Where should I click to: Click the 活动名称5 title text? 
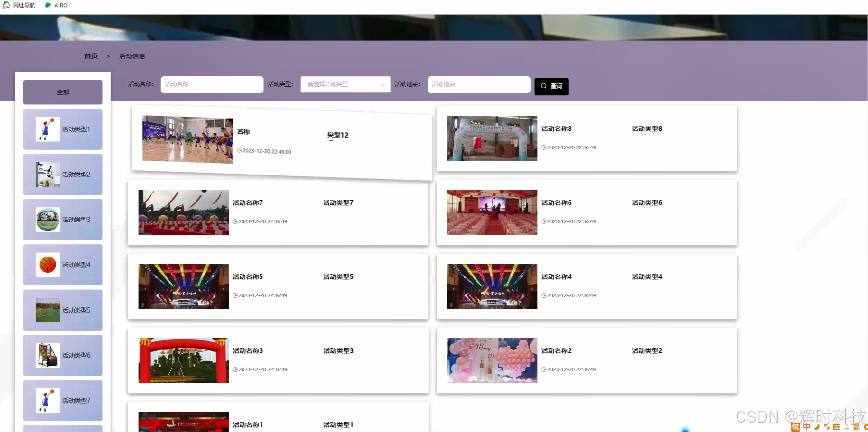tap(248, 277)
